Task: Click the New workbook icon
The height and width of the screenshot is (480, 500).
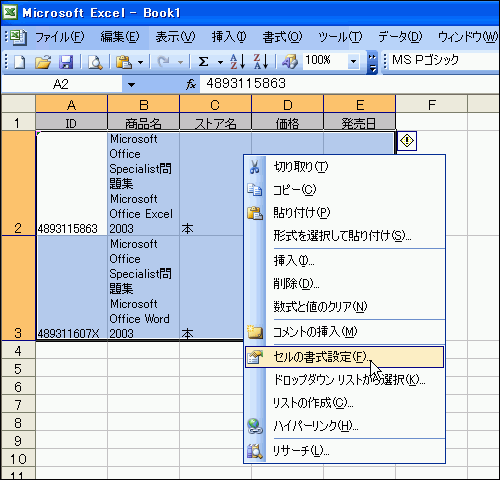Action: click(x=19, y=62)
